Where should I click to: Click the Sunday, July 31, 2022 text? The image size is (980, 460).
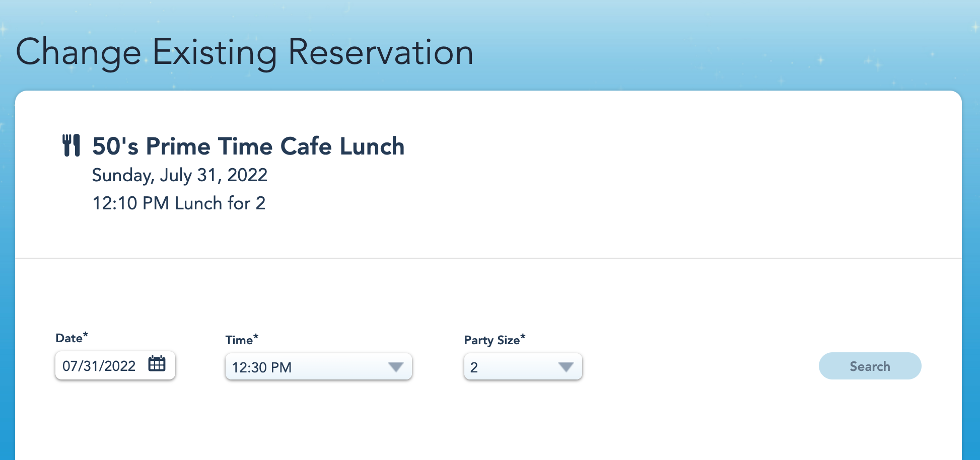(180, 175)
